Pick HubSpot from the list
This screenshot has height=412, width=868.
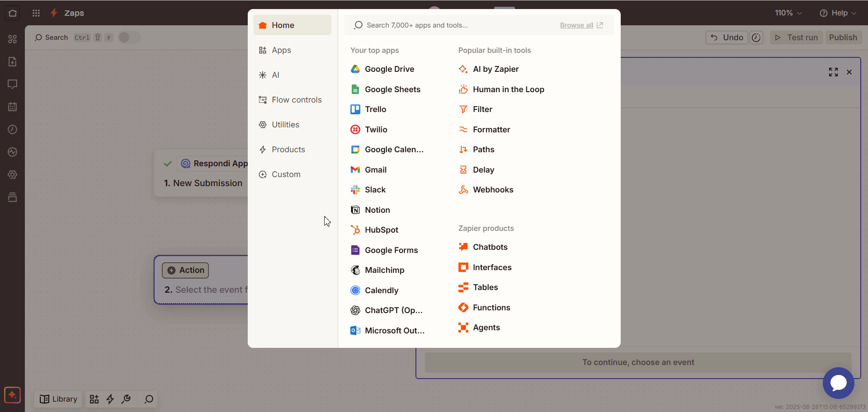coord(374,230)
